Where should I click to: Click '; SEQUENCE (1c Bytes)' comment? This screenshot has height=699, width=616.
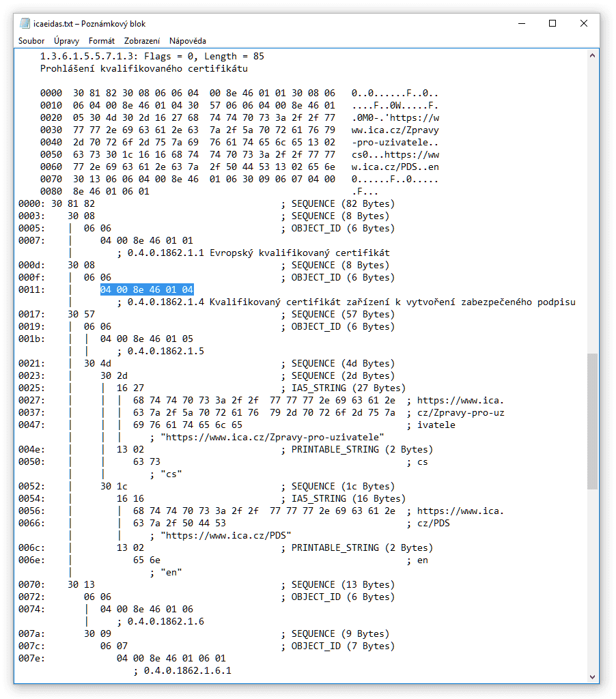[338, 486]
